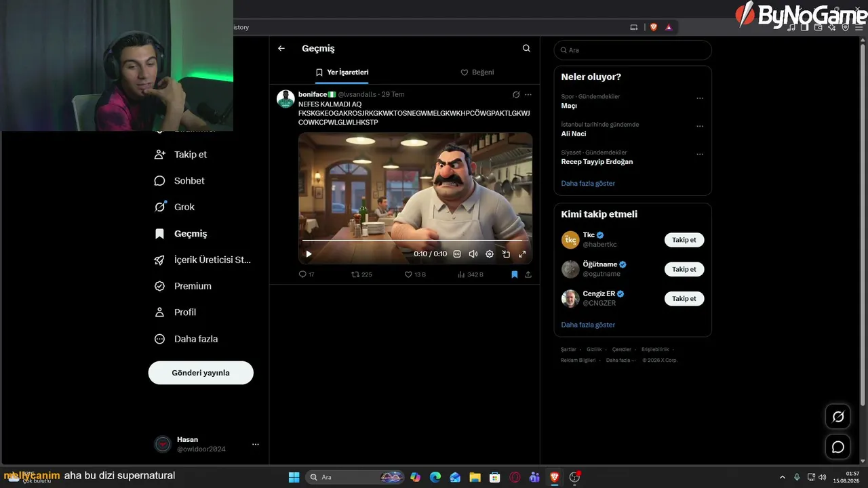Expand the Daha fazla footer menu

tap(620, 361)
